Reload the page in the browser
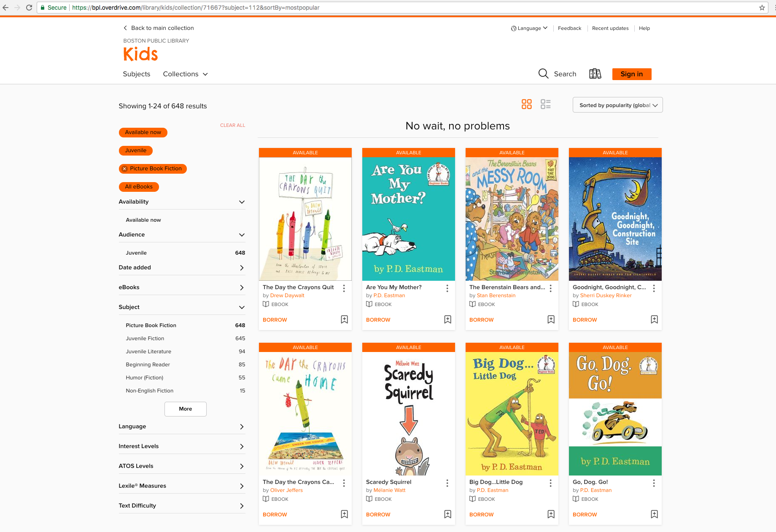This screenshot has height=532, width=776. click(x=29, y=8)
